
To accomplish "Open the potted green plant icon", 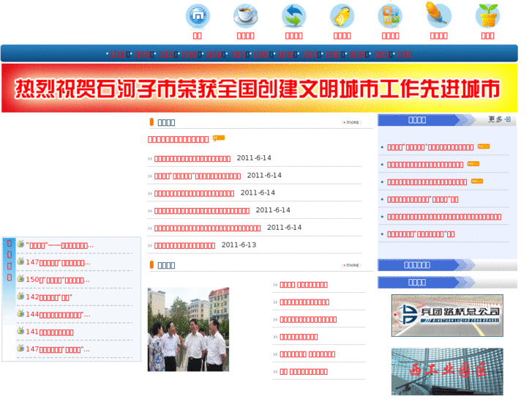I will point(487,16).
